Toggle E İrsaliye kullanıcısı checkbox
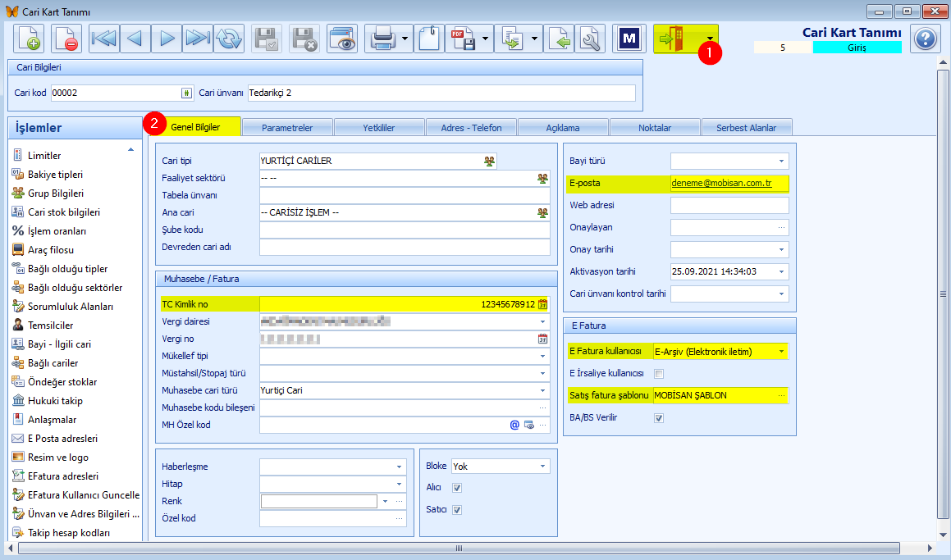This screenshot has width=951, height=560. click(x=659, y=373)
